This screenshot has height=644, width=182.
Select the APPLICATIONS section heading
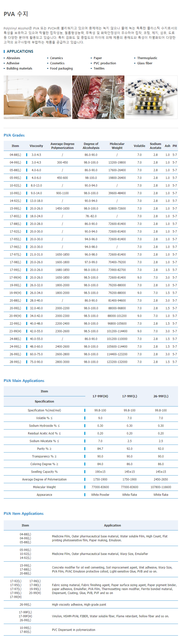(20, 51)
